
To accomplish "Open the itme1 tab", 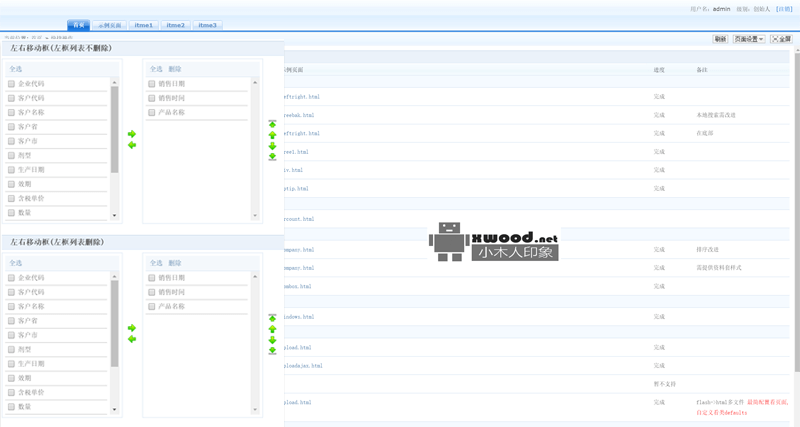I will click(x=144, y=25).
